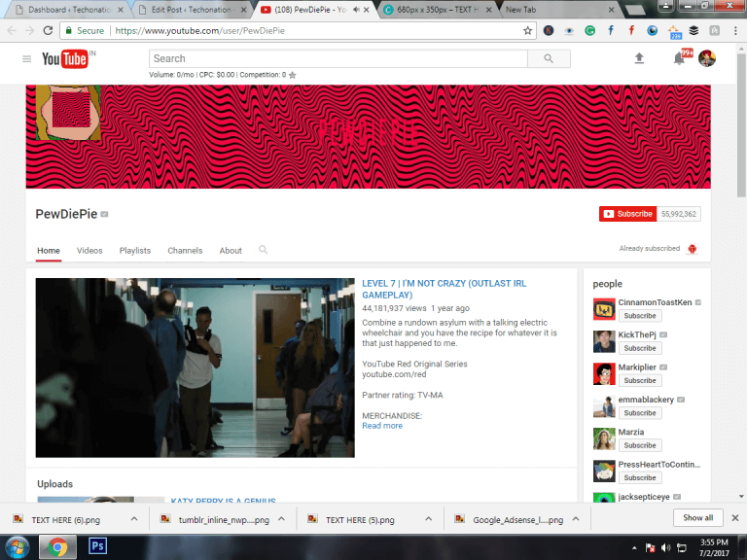Viewport: 747px width, 560px height.
Task: Open the YouTube hamburger guide menu
Action: click(x=26, y=58)
